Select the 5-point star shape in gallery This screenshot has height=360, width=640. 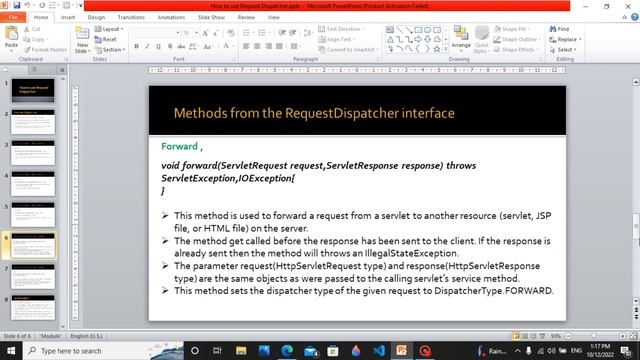[x=437, y=49]
